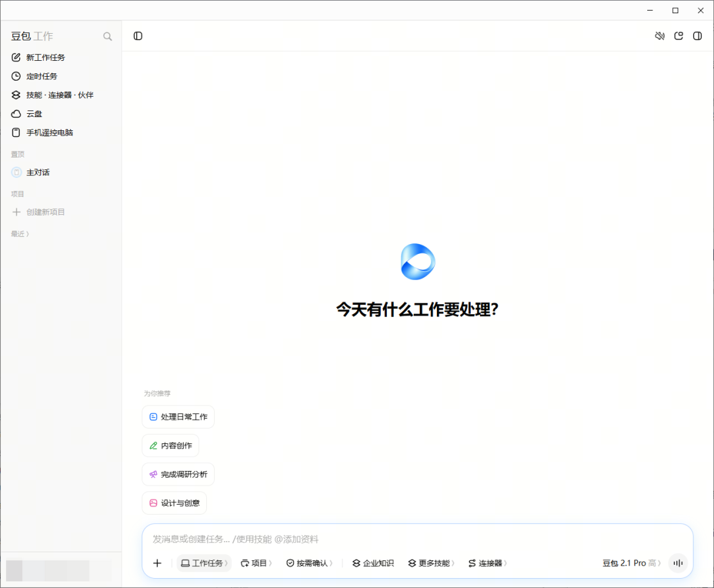Viewport: 714px width, 588px height.
Task: Focus the message input field
Action: coord(417,539)
